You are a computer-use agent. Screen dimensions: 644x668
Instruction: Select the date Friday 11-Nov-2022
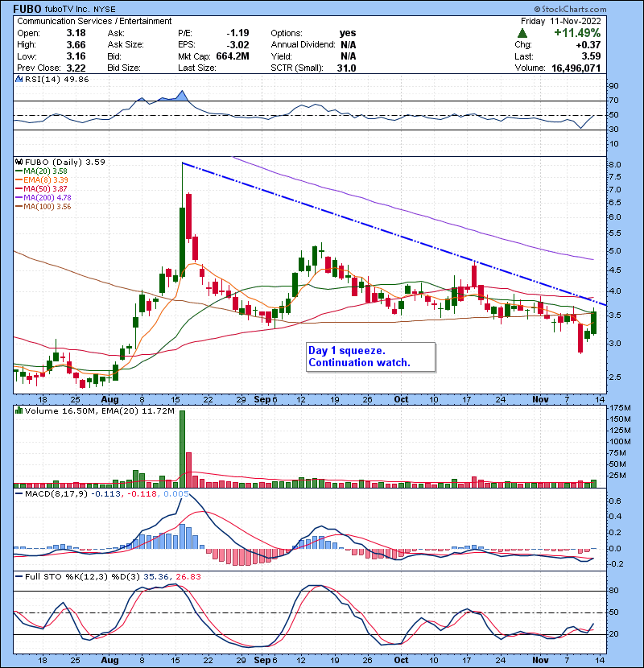[x=561, y=21]
